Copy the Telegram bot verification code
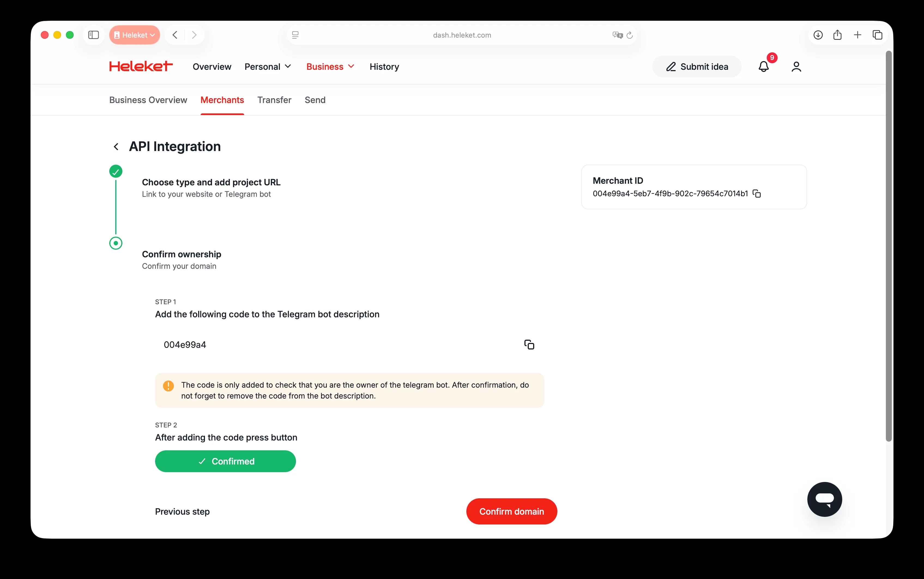The image size is (924, 579). (529, 345)
